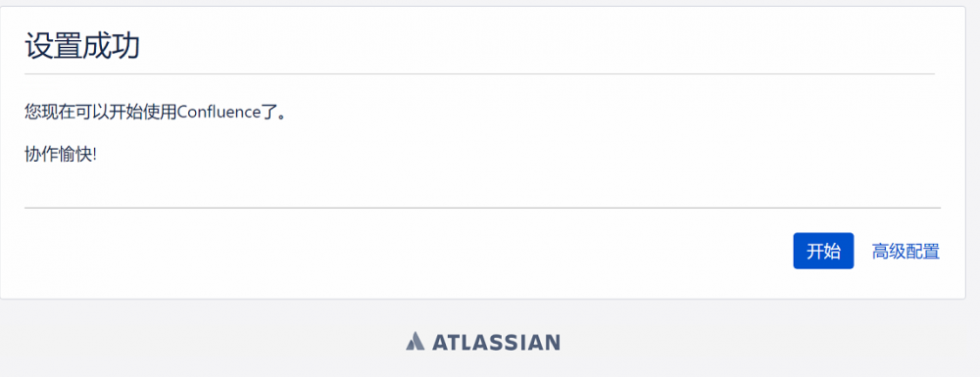Click the 了。 ending after Confluence
980x377 pixels.
coord(273,113)
